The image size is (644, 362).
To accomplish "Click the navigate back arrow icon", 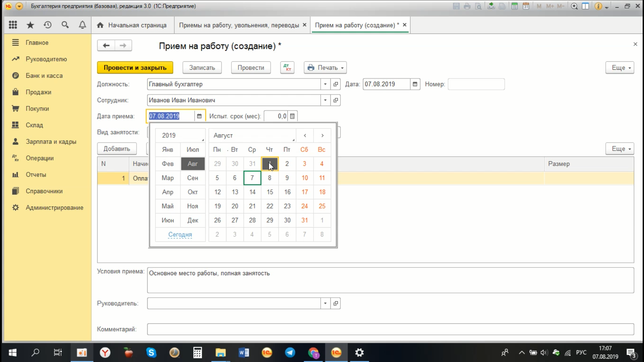I will [106, 46].
